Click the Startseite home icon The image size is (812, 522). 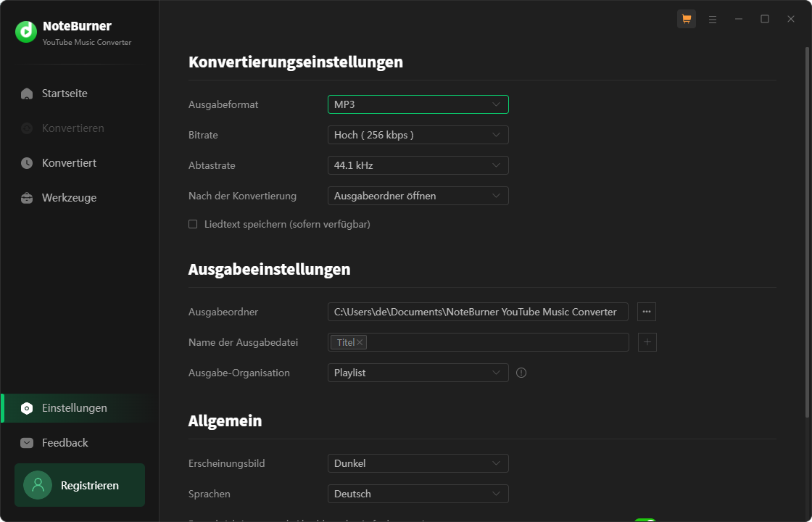(26, 94)
